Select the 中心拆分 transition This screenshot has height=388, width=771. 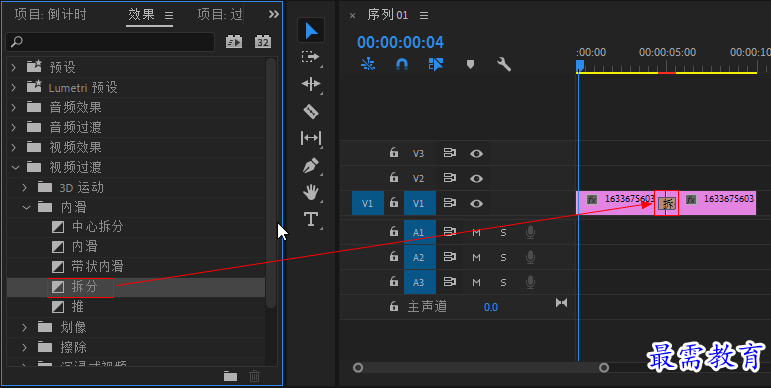[97, 227]
